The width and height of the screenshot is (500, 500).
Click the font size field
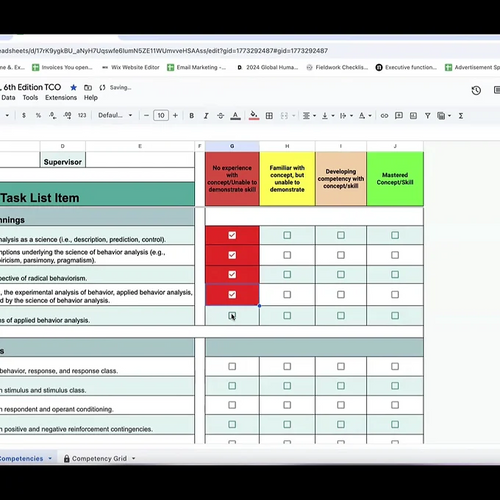pyautogui.click(x=161, y=115)
